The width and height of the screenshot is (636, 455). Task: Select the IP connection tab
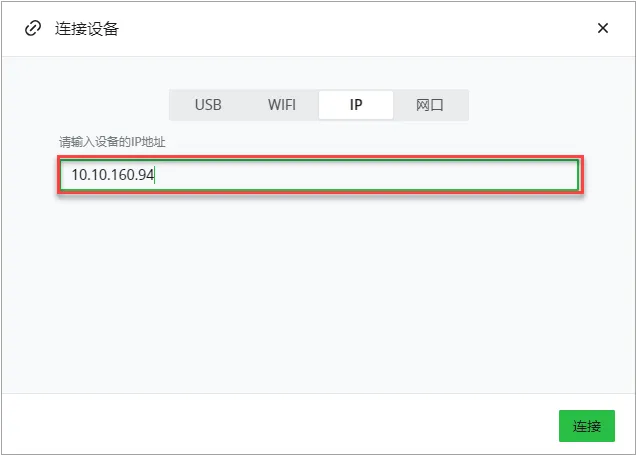[x=356, y=105]
